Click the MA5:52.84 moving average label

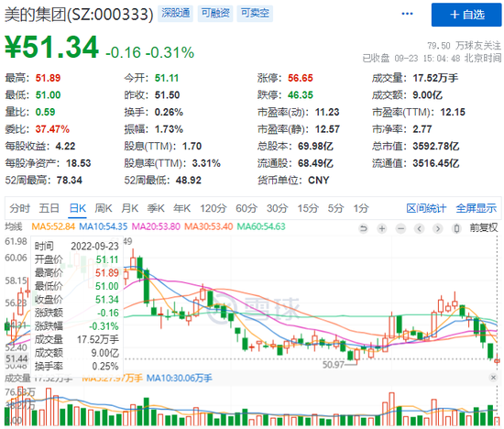pyautogui.click(x=53, y=226)
